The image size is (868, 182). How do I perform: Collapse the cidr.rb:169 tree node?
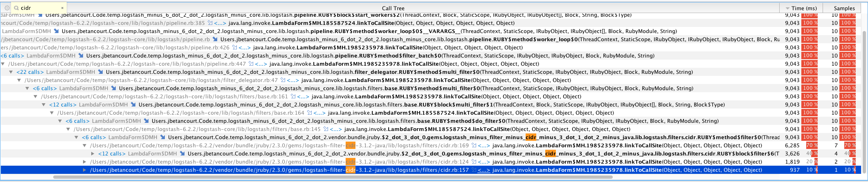point(85,146)
